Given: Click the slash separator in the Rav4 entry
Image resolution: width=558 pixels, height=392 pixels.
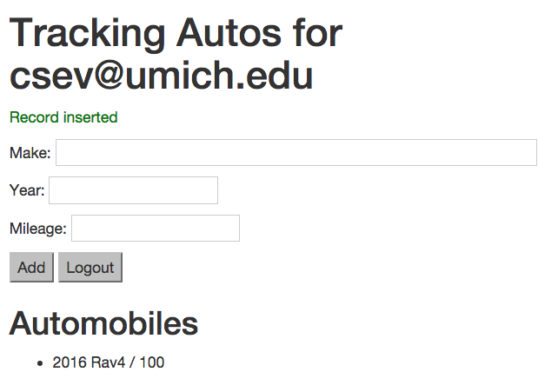Looking at the screenshot, I should coord(132,362).
